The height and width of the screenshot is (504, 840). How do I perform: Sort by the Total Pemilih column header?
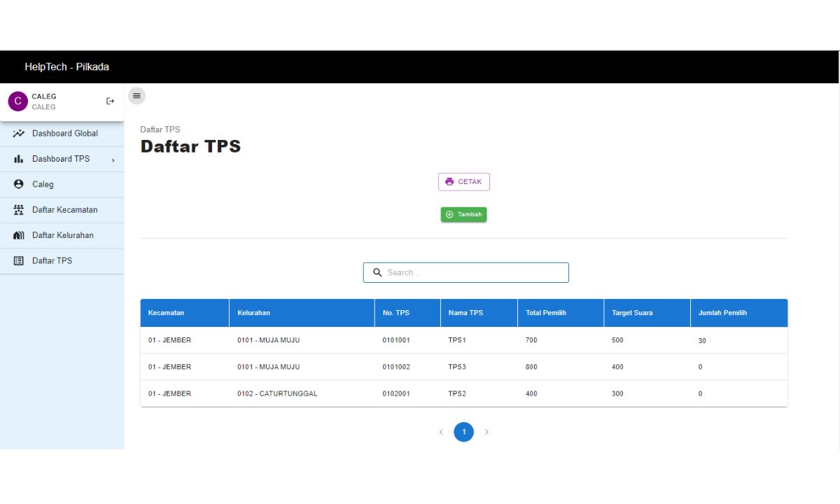click(546, 313)
